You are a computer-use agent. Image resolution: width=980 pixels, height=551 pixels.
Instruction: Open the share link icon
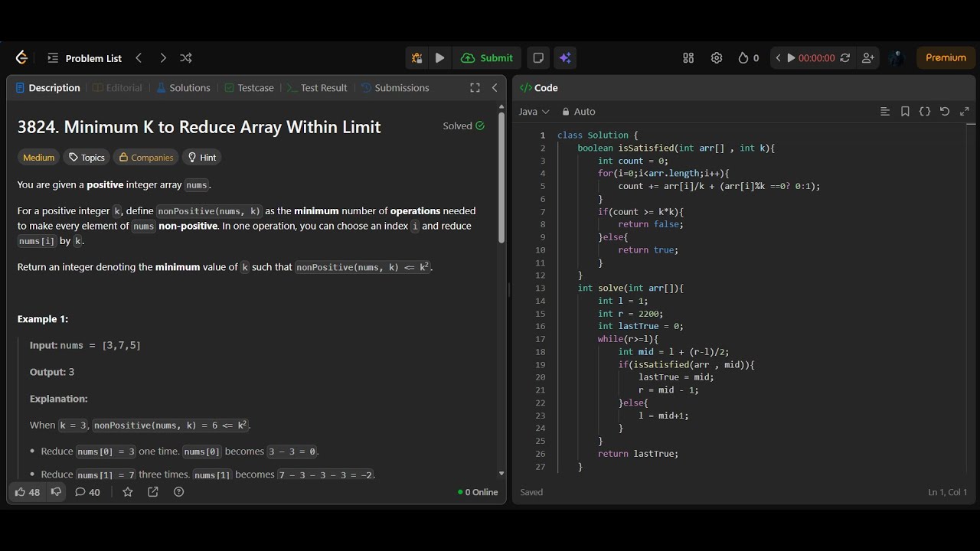[153, 492]
